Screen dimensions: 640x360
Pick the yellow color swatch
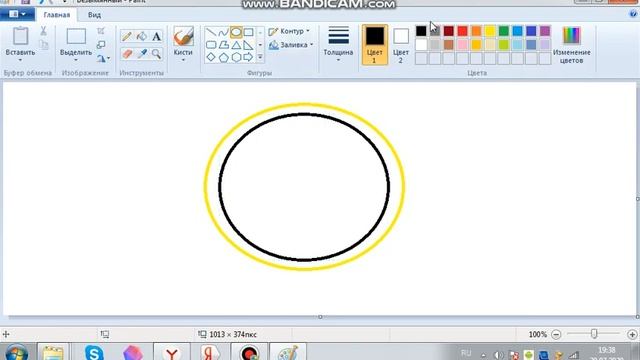pos(490,31)
